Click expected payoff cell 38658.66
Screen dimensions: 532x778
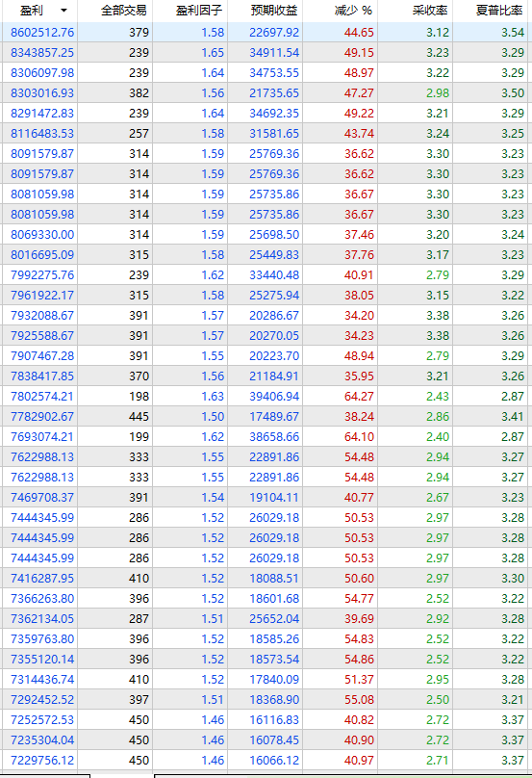click(274, 436)
